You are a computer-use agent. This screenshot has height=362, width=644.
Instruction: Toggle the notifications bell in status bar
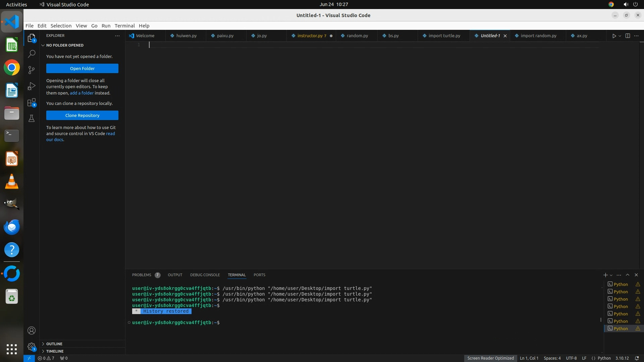tap(637, 358)
